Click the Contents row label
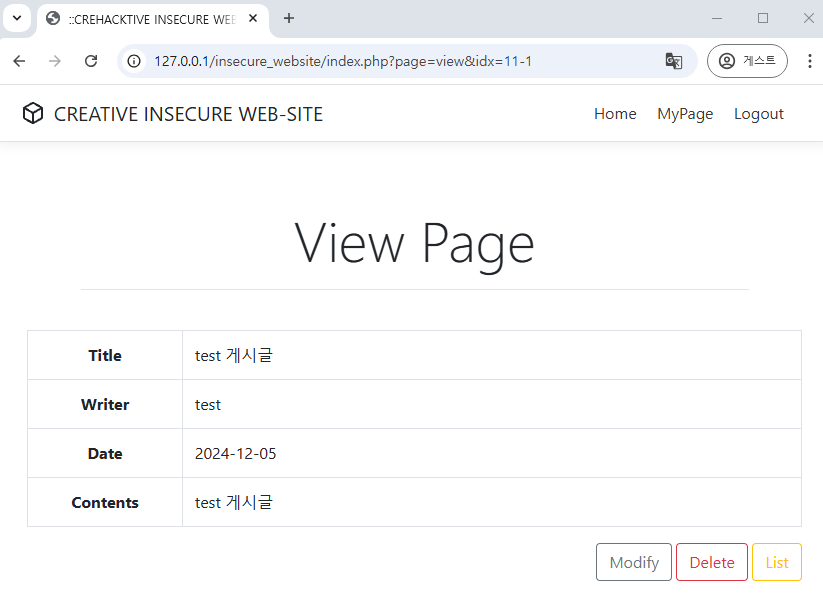The height and width of the screenshot is (600, 823). point(105,502)
